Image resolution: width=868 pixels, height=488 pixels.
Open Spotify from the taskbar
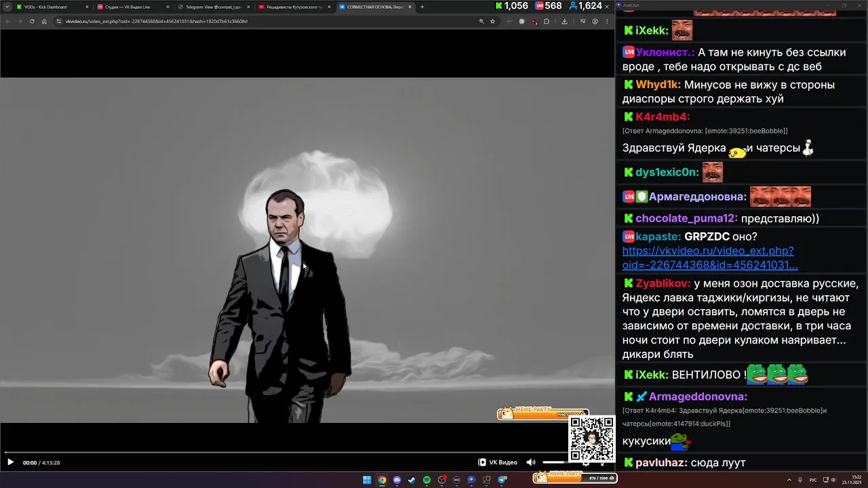click(427, 480)
